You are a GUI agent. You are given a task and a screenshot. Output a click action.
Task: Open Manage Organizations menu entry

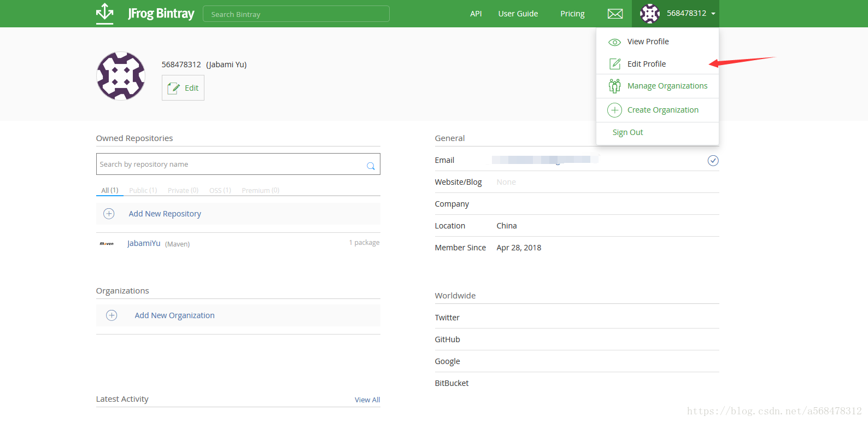click(x=667, y=86)
